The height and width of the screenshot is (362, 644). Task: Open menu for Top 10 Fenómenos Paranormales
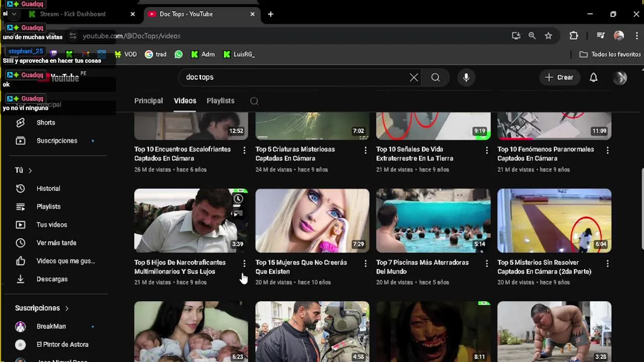(608, 150)
